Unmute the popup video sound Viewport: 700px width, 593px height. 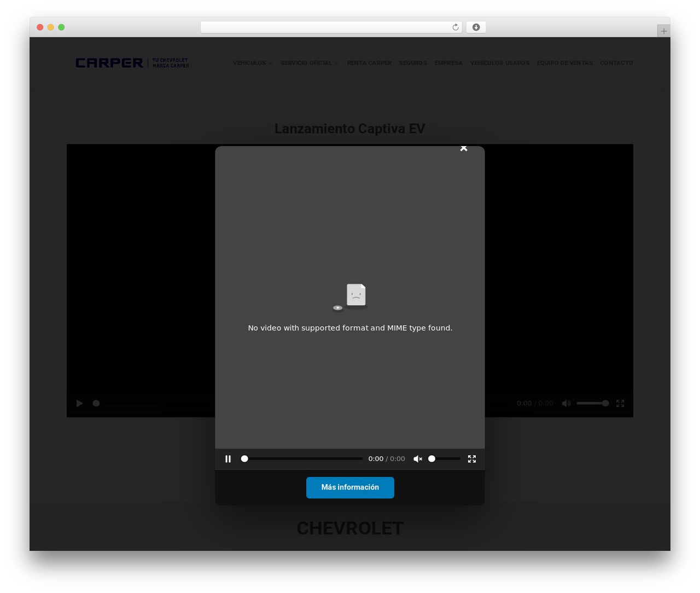(418, 459)
